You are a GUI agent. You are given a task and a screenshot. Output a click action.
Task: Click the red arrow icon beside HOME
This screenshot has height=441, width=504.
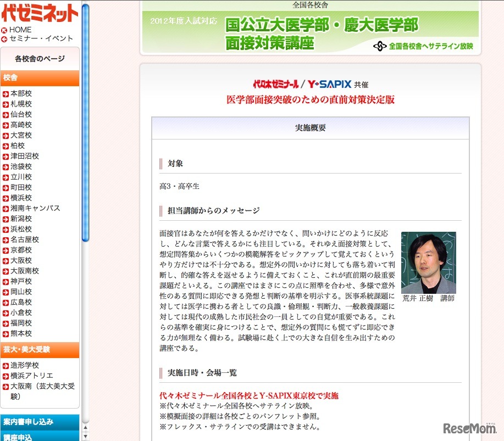pyautogui.click(x=4, y=31)
